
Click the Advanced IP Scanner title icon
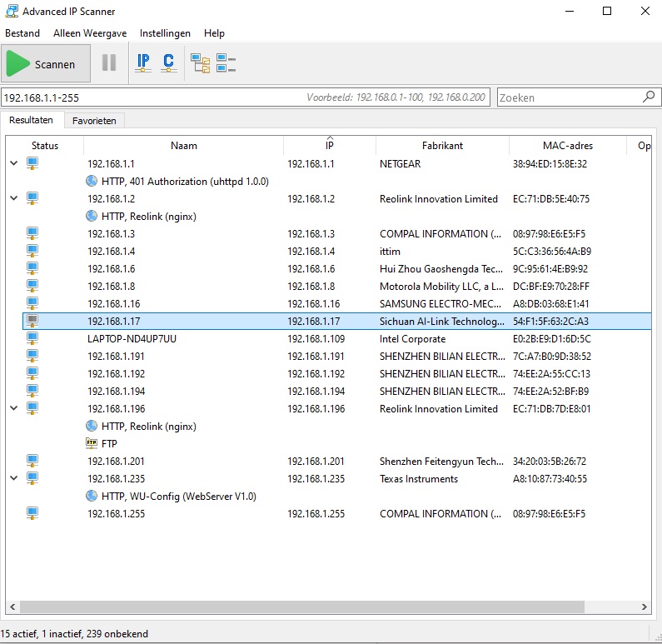(12, 11)
